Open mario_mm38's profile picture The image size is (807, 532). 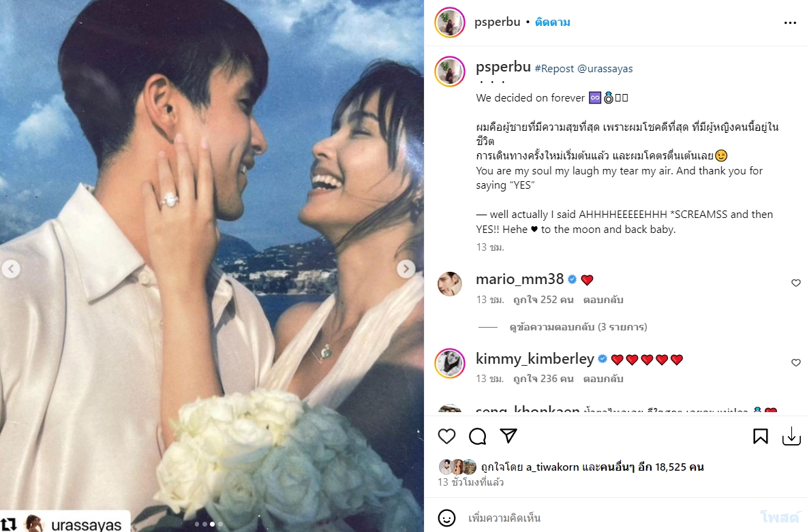click(x=450, y=283)
